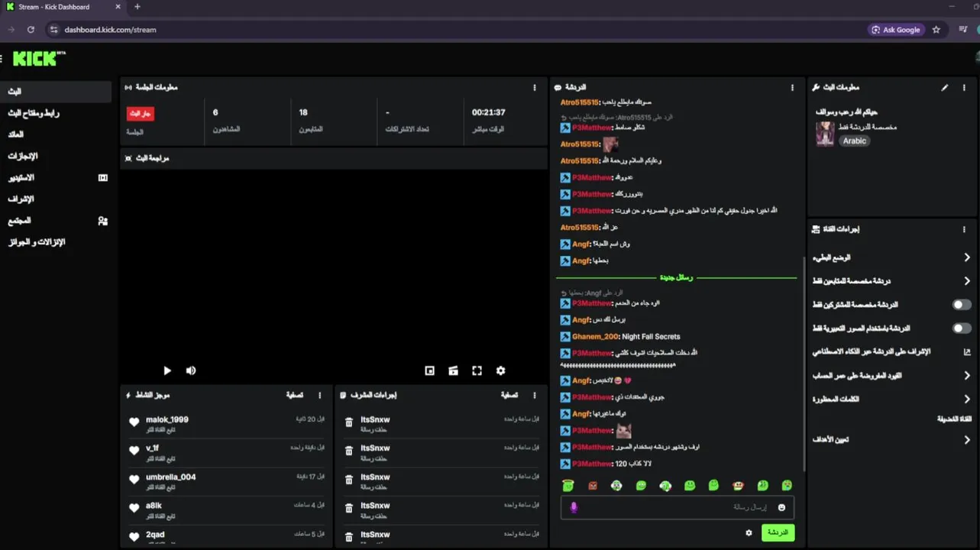The image size is (980, 550).
Task: Open session info panel options menu
Action: click(535, 88)
